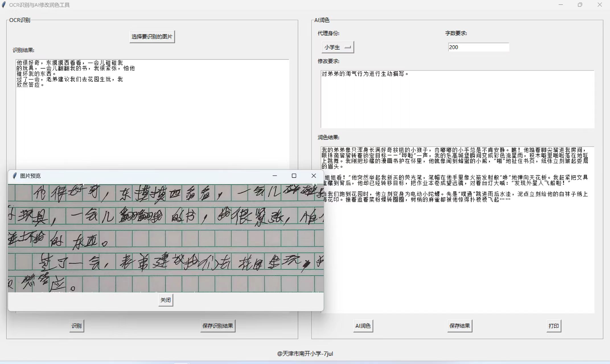Click the 选择要识别的图片 button
Screen dimensions: 610x364
click(152, 37)
